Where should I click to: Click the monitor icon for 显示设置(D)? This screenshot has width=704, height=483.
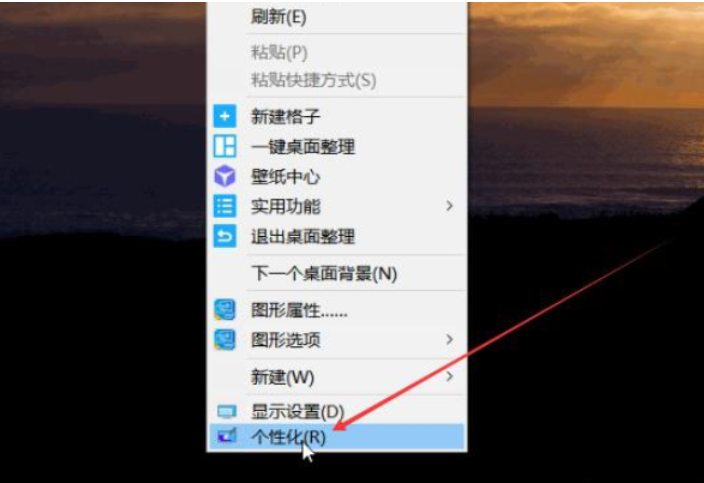coord(226,411)
